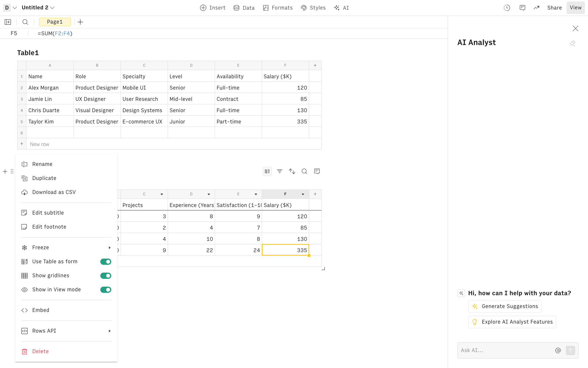Toggle the sidebar panel icon
This screenshot has height=368, width=588.
click(8, 22)
